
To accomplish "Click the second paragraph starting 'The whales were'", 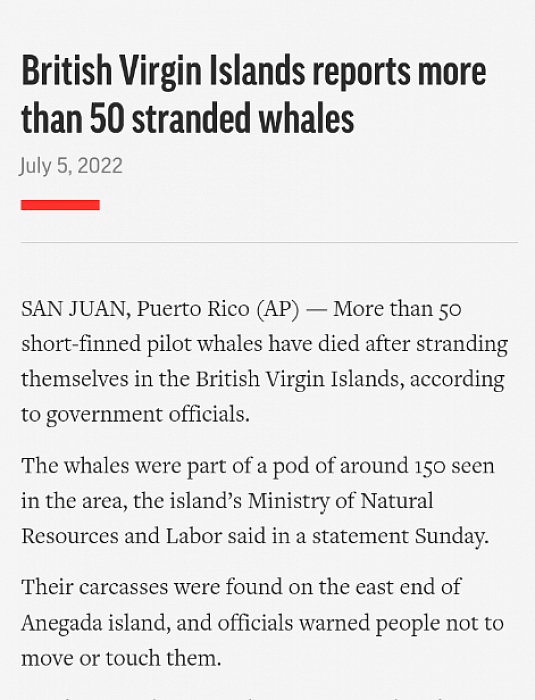I will click(x=258, y=500).
